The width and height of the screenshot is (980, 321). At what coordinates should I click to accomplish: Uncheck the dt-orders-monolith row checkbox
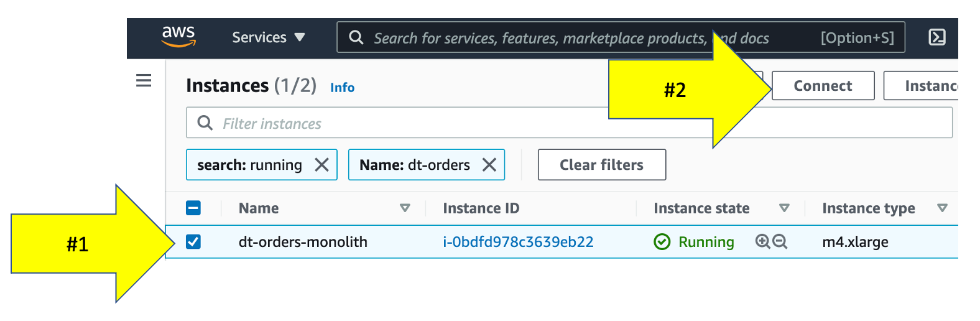click(193, 241)
